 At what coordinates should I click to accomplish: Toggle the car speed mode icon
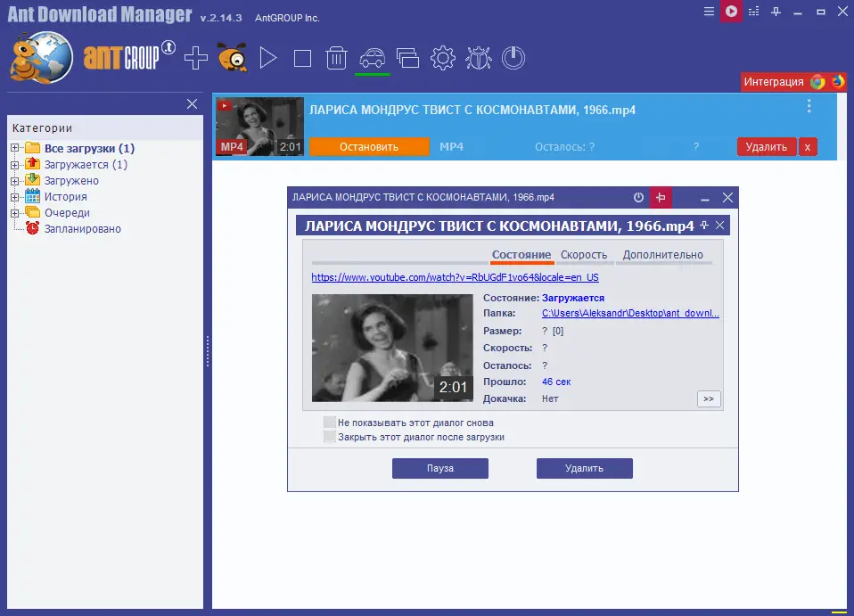372,58
